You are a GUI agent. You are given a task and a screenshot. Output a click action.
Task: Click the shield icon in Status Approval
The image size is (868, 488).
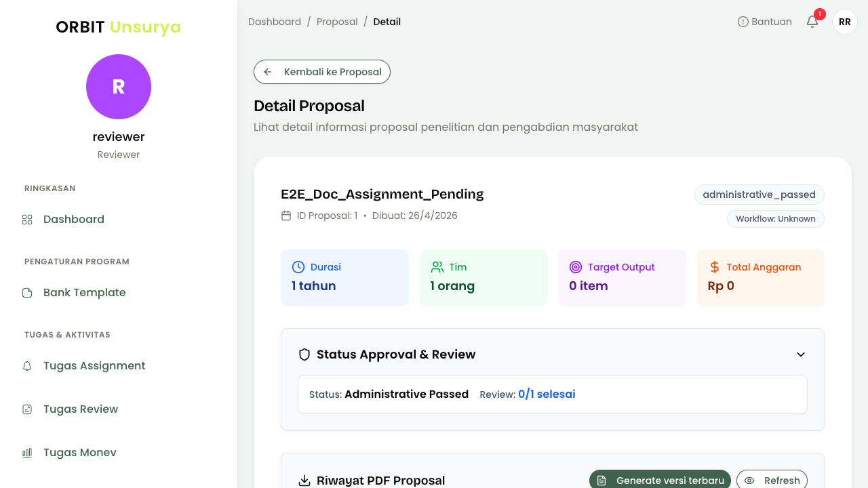304,354
